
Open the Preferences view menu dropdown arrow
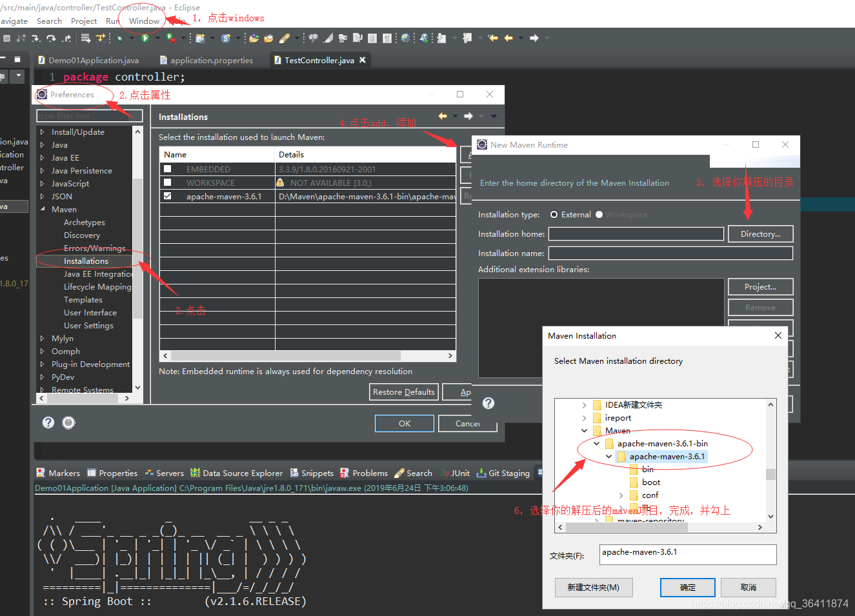pos(494,116)
